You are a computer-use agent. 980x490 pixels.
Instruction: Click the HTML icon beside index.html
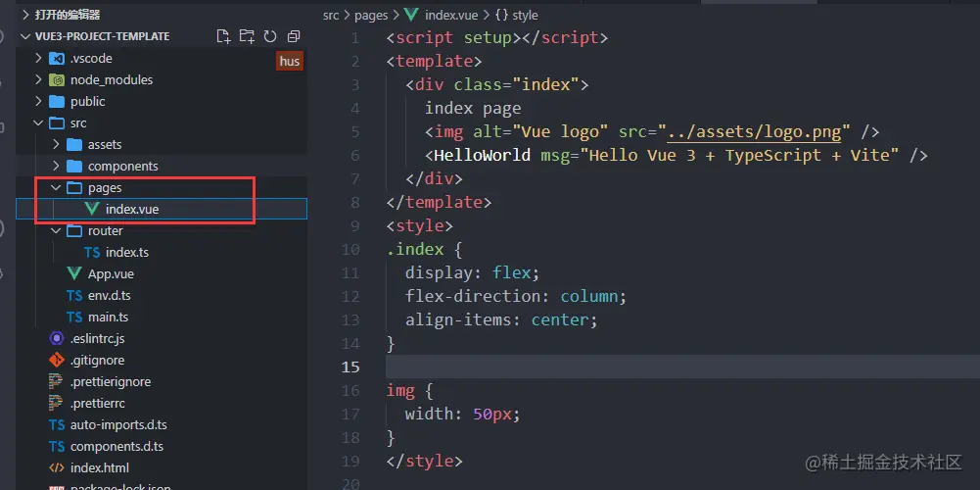click(57, 467)
